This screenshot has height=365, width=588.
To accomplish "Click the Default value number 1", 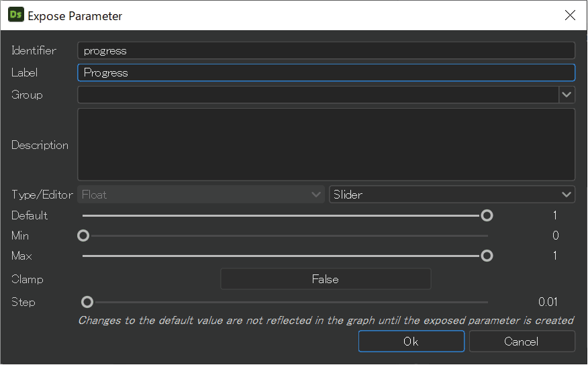I will pos(554,215).
